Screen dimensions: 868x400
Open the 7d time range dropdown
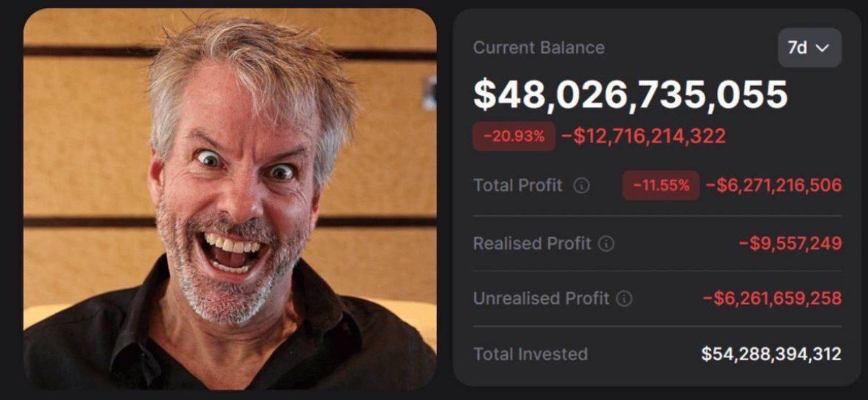coord(809,48)
